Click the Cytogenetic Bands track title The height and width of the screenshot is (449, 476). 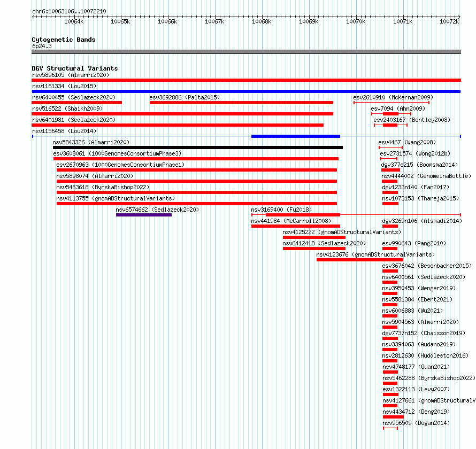click(x=64, y=40)
